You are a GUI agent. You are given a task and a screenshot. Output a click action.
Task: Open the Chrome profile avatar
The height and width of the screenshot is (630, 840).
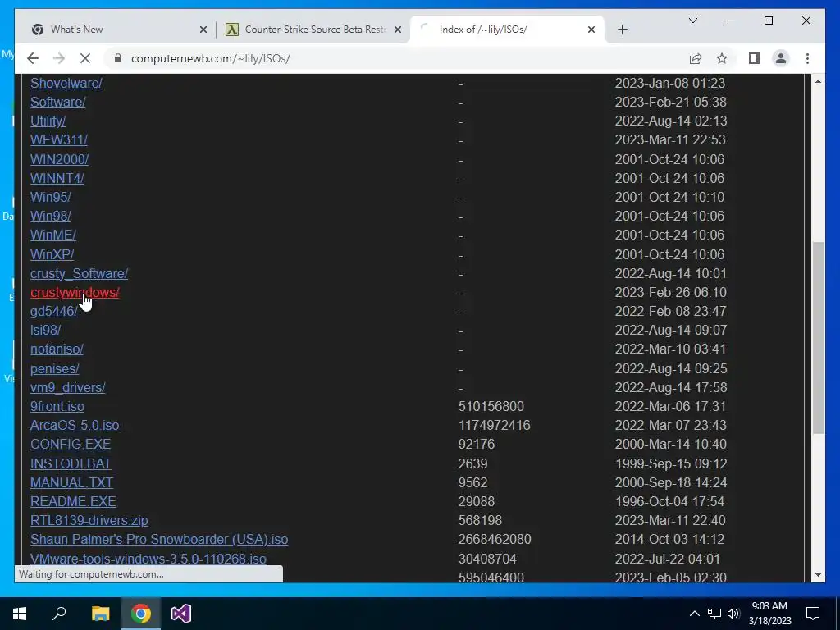[x=781, y=58]
